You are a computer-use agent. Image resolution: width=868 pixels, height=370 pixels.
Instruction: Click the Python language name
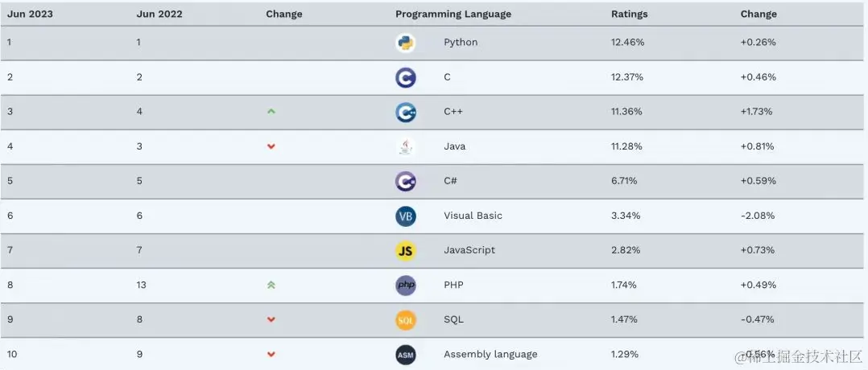point(461,42)
